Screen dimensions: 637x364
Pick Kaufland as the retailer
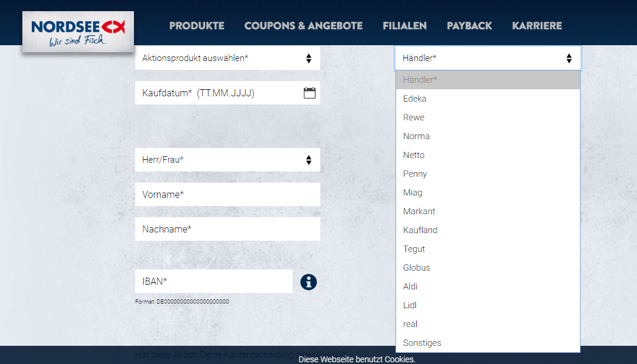pyautogui.click(x=488, y=230)
